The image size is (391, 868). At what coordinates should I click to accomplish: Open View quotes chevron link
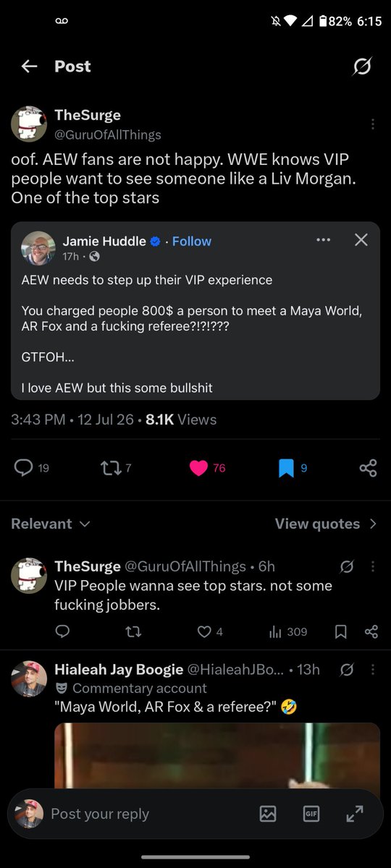(326, 524)
